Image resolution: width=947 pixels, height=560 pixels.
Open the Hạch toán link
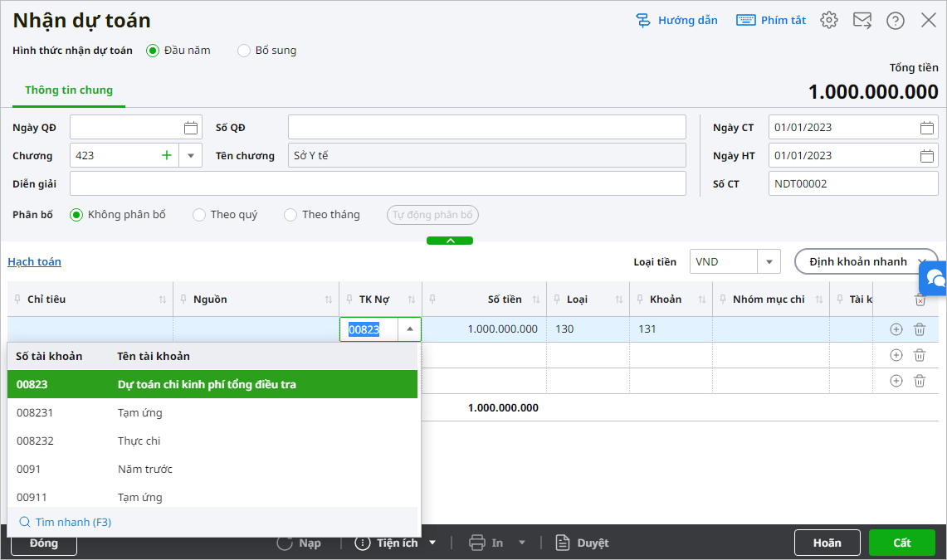(x=34, y=261)
